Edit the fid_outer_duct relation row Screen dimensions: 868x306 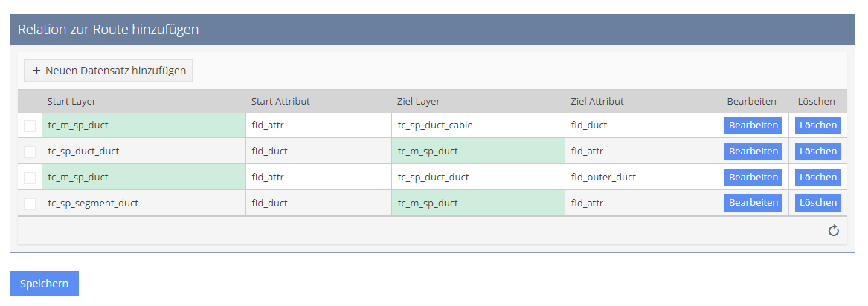click(753, 178)
